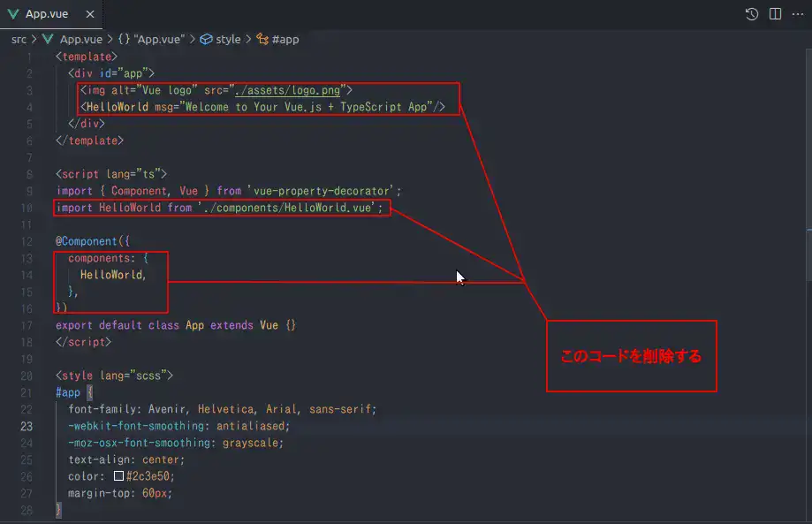Open the More Actions ellipsis menu
This screenshot has width=812, height=524.
tap(798, 13)
